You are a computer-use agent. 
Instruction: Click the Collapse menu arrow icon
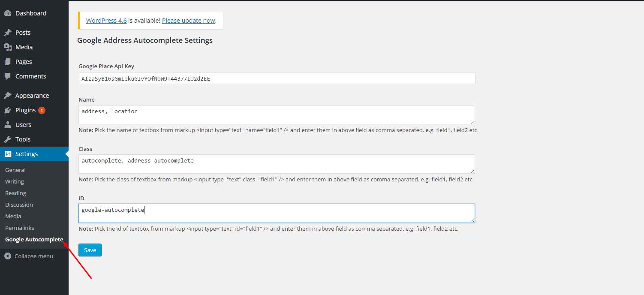[x=8, y=256]
